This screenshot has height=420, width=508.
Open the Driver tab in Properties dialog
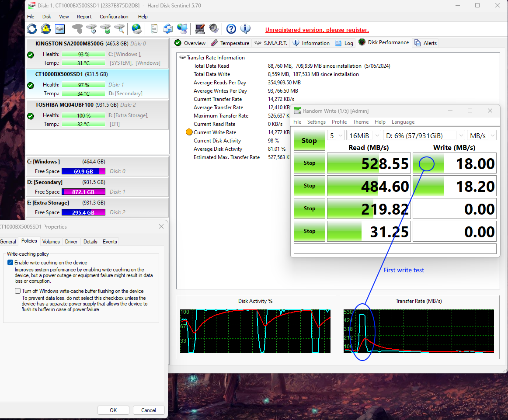(71, 242)
